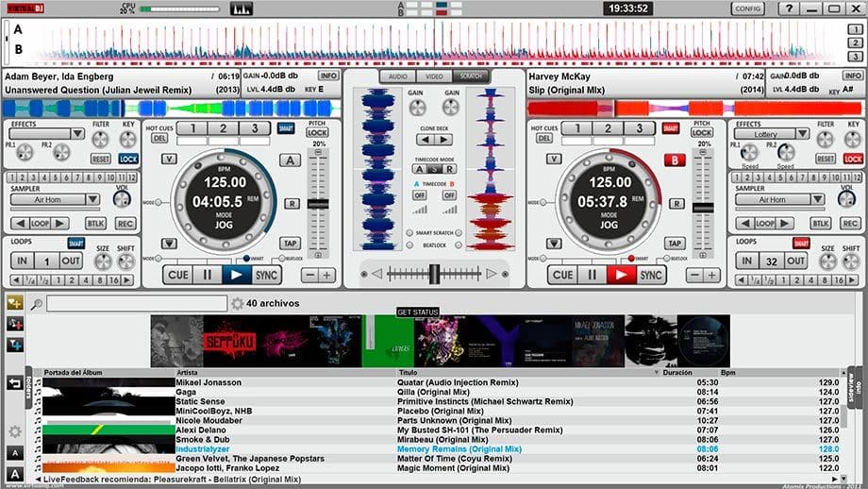Click the play button on deck A
The image size is (868, 489).
[237, 276]
